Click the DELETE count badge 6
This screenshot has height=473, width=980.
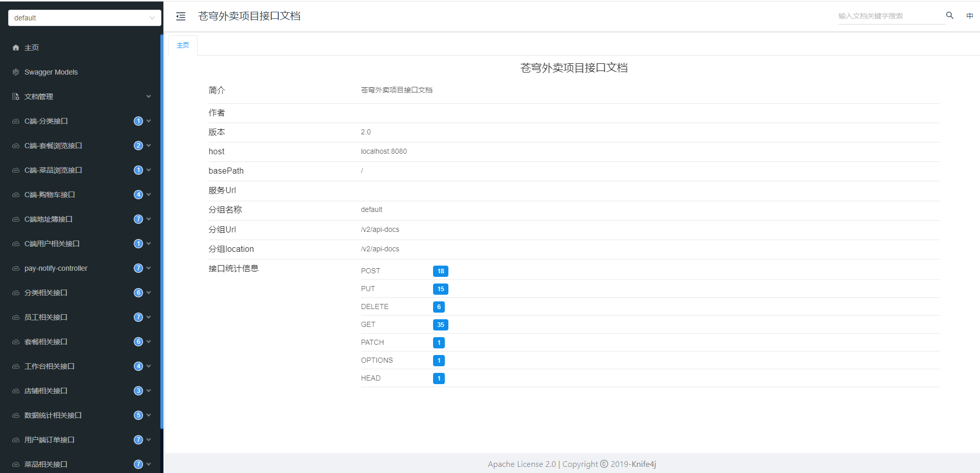(439, 307)
